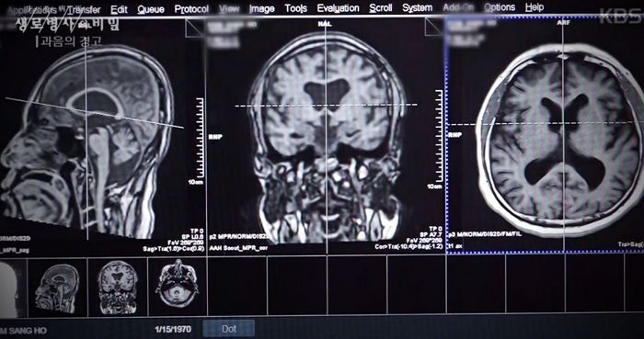Image resolution: width=644 pixels, height=339 pixels.
Task: Open the Help menu
Action: pyautogui.click(x=535, y=7)
